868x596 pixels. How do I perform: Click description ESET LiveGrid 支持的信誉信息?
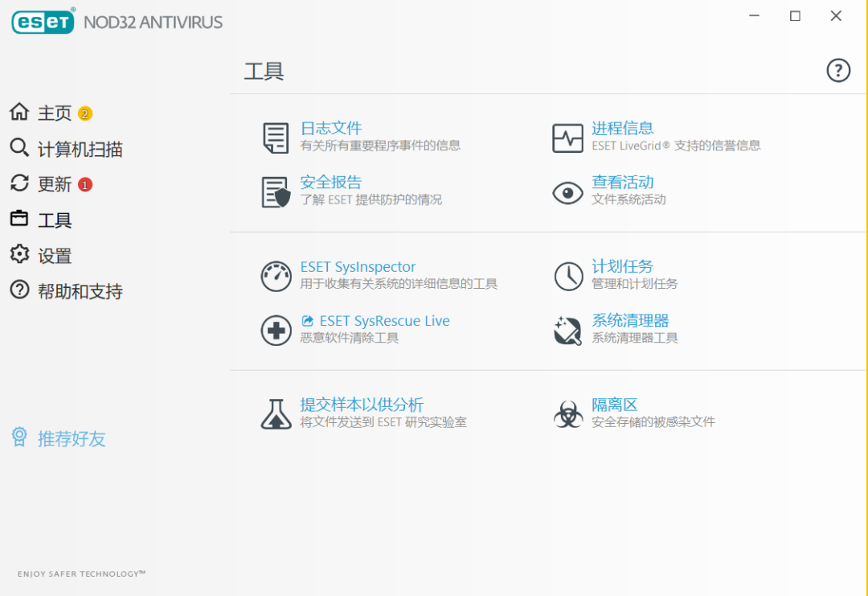(x=676, y=145)
